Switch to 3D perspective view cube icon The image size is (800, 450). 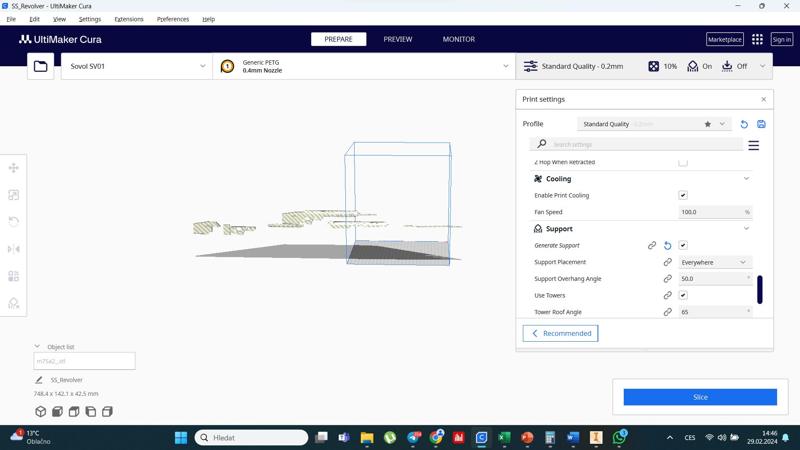point(41,411)
